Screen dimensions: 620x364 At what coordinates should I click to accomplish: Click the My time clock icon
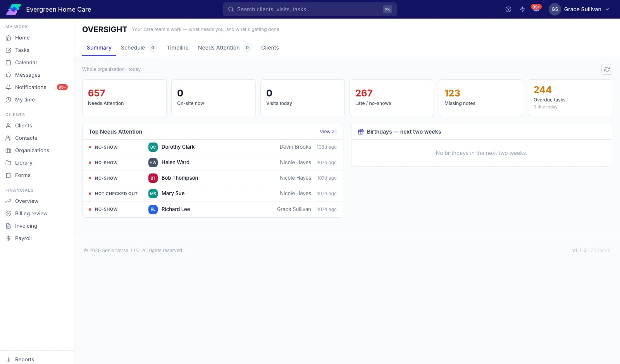[9, 100]
